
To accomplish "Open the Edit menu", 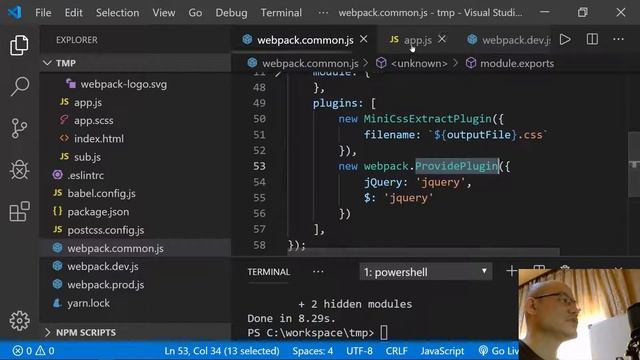I will pyautogui.click(x=73, y=13).
